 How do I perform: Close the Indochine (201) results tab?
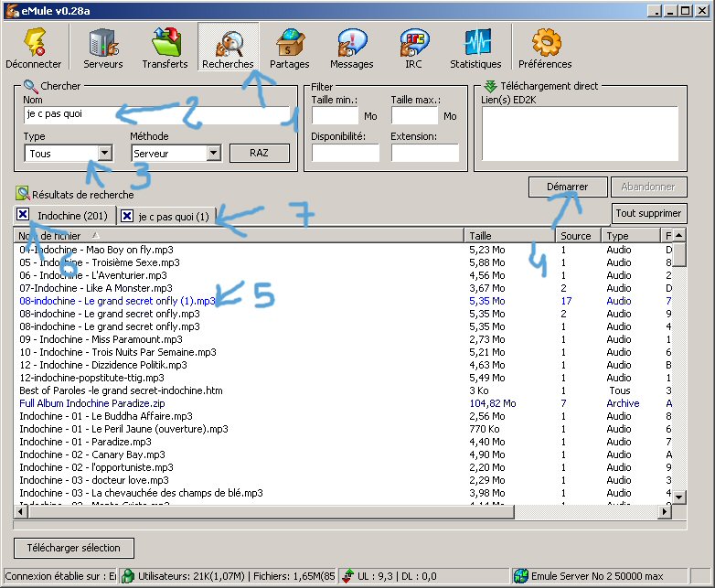point(23,214)
